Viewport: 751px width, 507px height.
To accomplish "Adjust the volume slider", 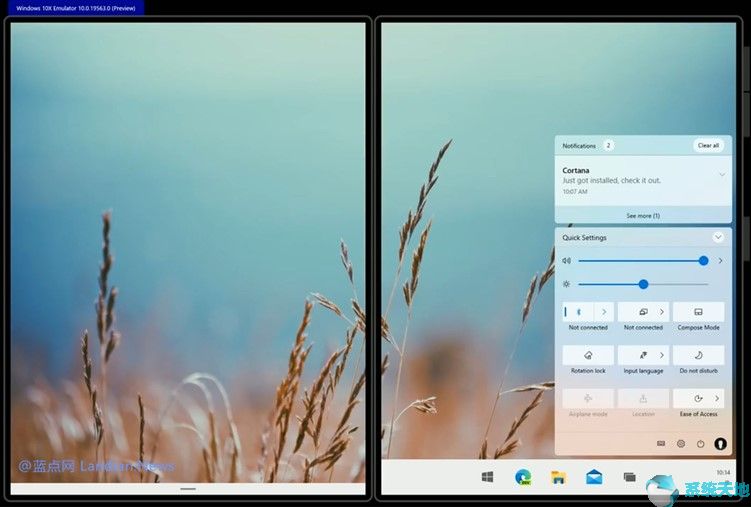I will 643,260.
